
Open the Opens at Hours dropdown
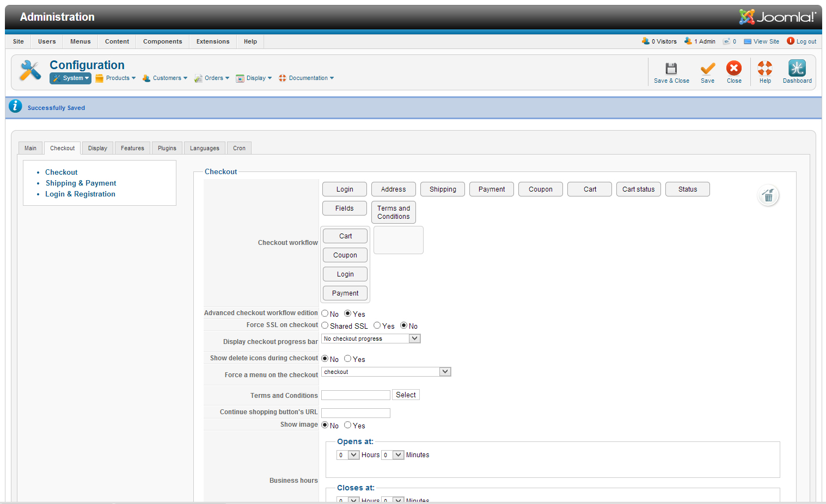[x=353, y=455]
